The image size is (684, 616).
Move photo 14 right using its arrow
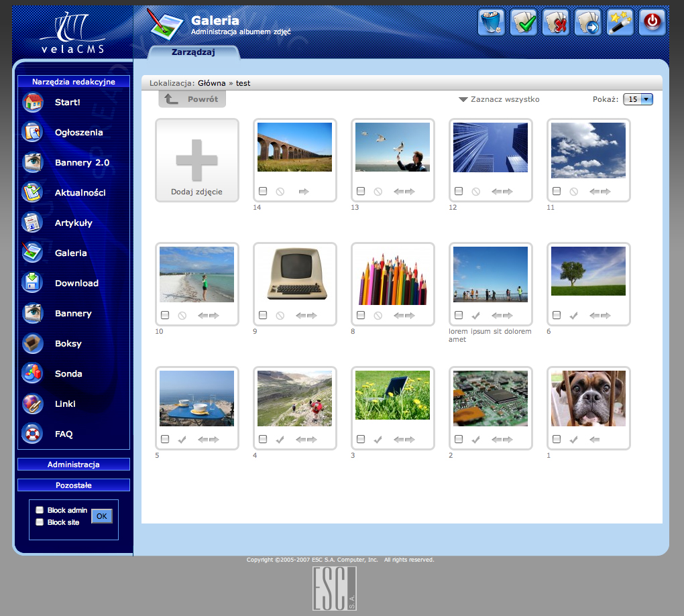tap(304, 192)
